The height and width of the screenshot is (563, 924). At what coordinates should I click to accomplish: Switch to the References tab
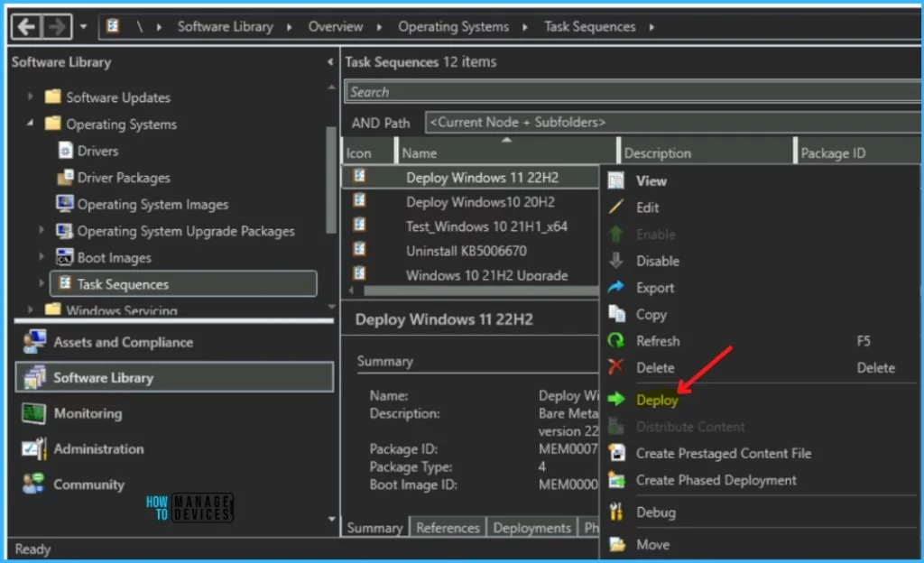pyautogui.click(x=448, y=528)
